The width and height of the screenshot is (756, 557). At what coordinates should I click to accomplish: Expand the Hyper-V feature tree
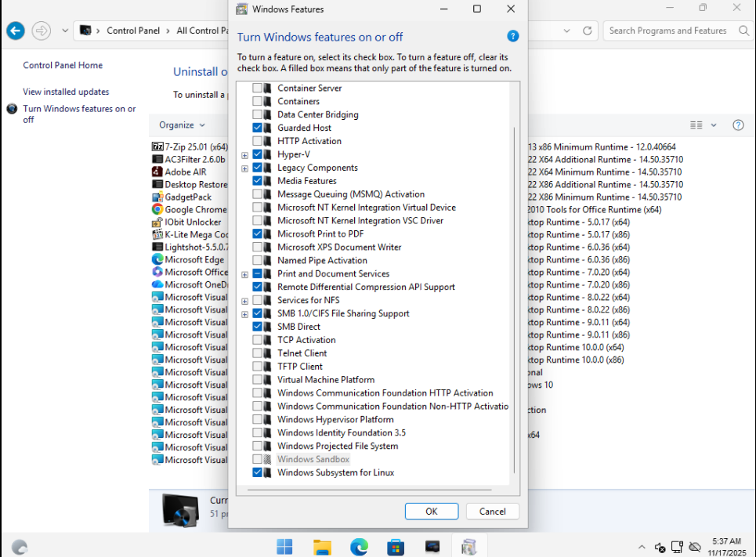coord(245,155)
